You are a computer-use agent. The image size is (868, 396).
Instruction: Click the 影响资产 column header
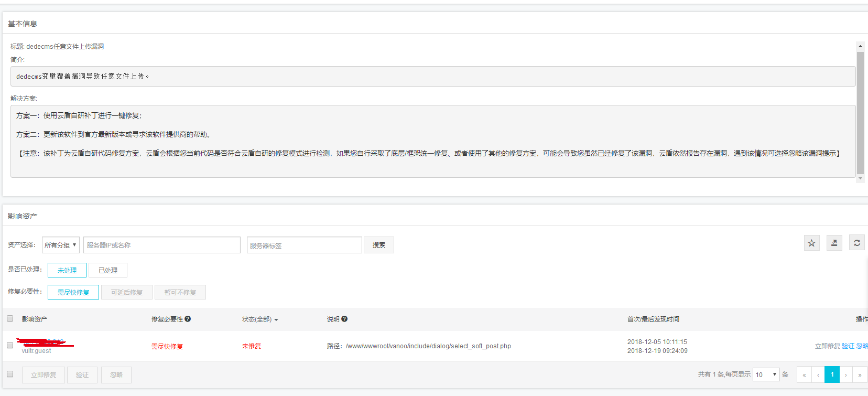tap(35, 319)
